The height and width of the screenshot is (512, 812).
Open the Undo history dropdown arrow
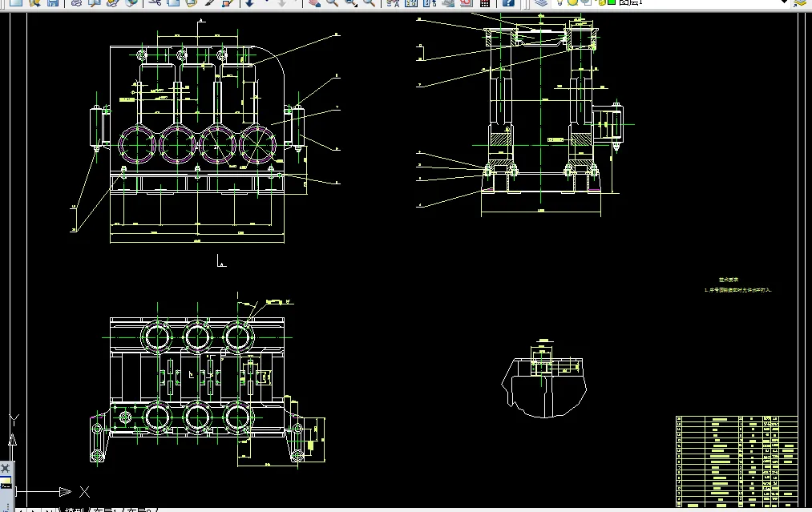click(x=266, y=2)
